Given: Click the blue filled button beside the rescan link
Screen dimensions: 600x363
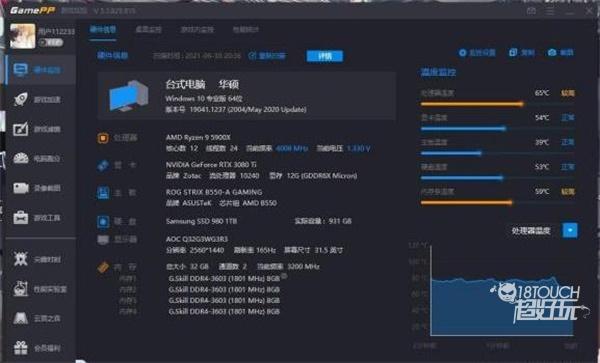Looking at the screenshot, I should [x=324, y=56].
